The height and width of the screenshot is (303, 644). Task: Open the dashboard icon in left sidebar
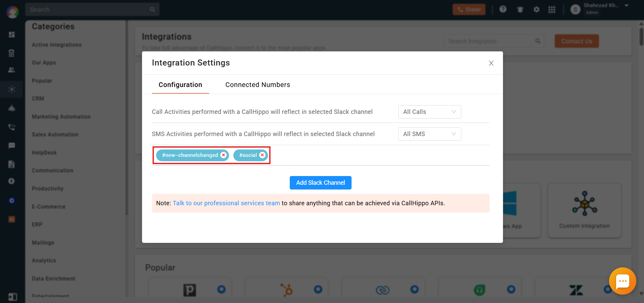click(12, 35)
